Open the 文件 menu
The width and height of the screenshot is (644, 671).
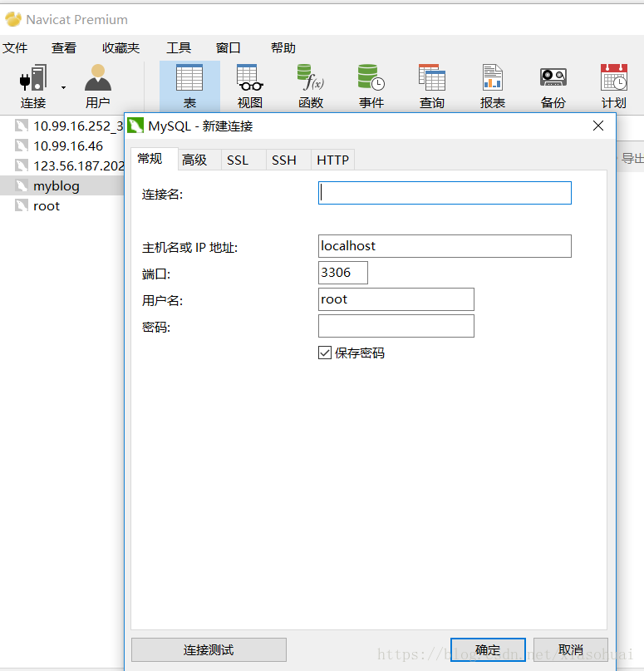[x=15, y=48]
